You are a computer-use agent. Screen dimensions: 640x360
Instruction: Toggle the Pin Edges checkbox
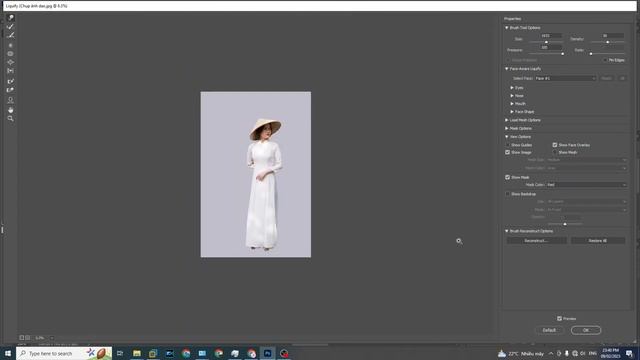click(x=605, y=60)
